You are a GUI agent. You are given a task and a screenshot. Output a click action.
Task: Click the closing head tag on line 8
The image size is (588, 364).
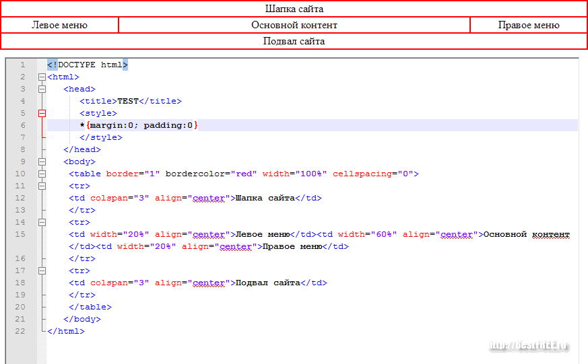pos(82,149)
